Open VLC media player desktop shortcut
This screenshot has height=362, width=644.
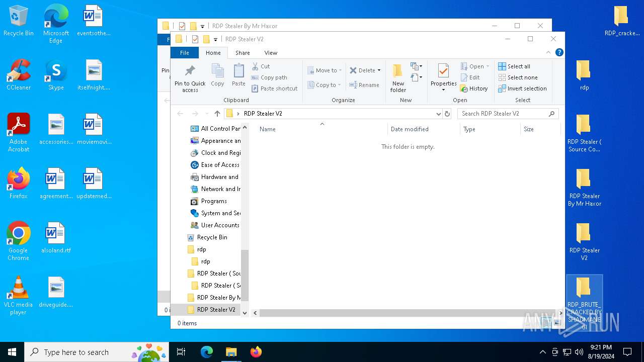point(18,296)
